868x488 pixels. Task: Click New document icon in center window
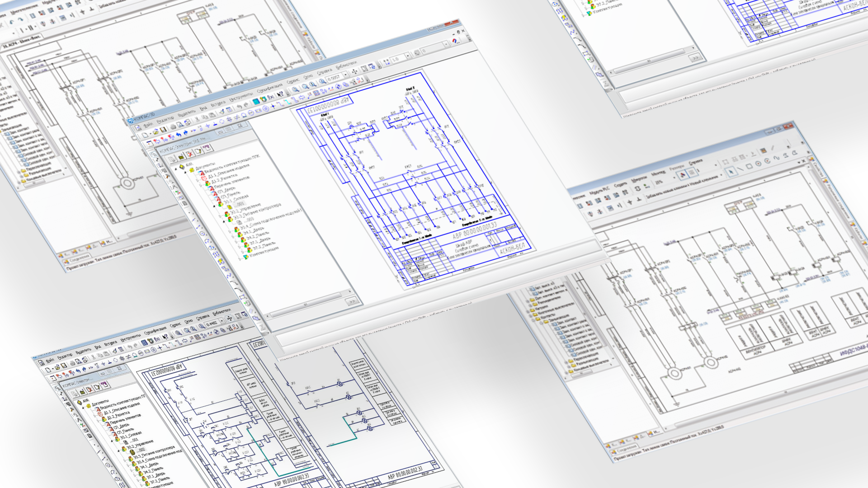point(145,135)
